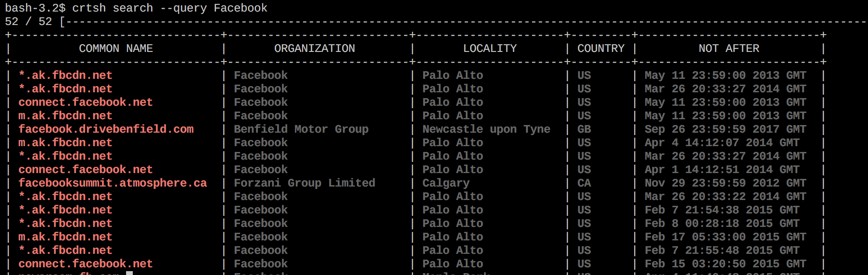Click Palo Alto in Feb 15 2015 row
Screen dimensions: 868x275
[x=453, y=264]
